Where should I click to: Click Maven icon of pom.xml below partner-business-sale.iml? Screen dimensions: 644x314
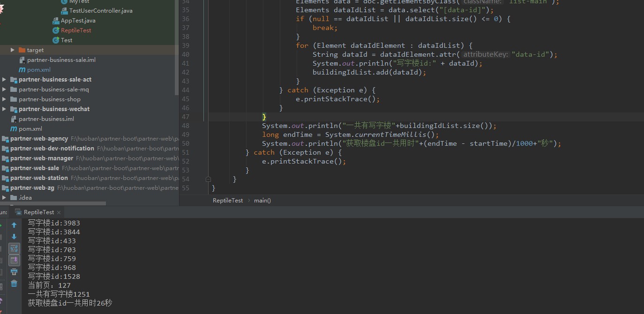[22, 70]
